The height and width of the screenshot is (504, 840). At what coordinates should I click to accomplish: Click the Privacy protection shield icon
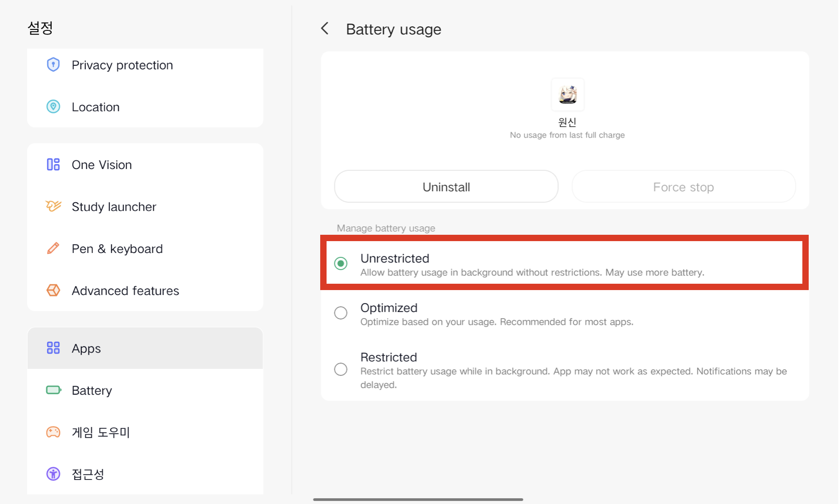click(53, 65)
